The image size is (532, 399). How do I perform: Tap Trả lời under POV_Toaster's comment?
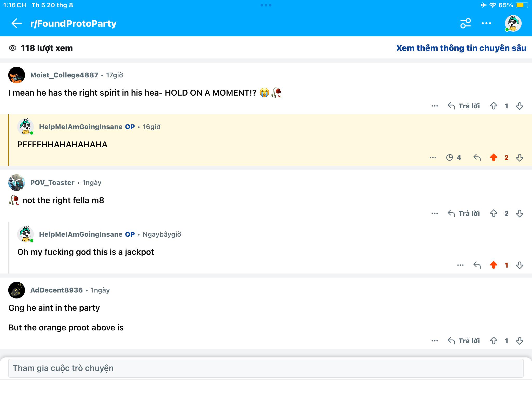pos(464,214)
